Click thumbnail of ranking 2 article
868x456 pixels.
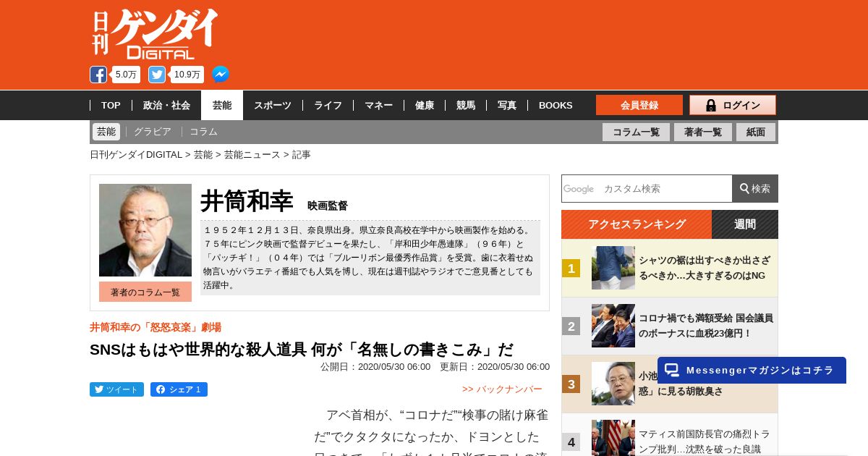[613, 326]
